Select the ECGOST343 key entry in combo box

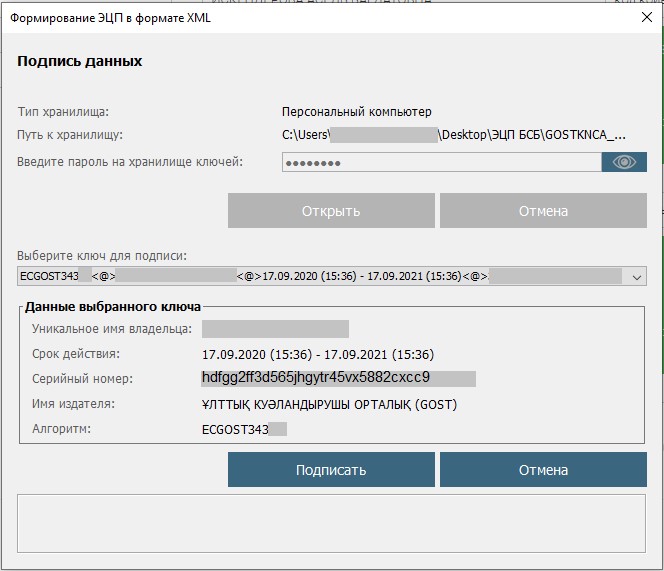320,276
